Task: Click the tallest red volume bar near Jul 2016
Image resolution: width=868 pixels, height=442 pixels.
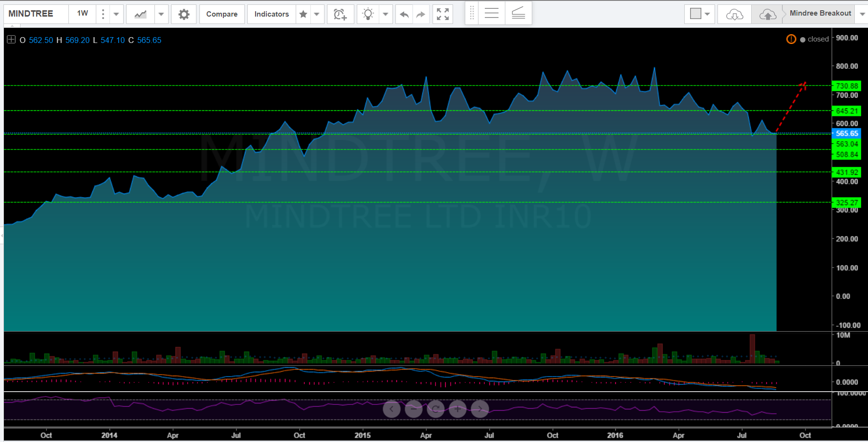Action: tap(752, 349)
